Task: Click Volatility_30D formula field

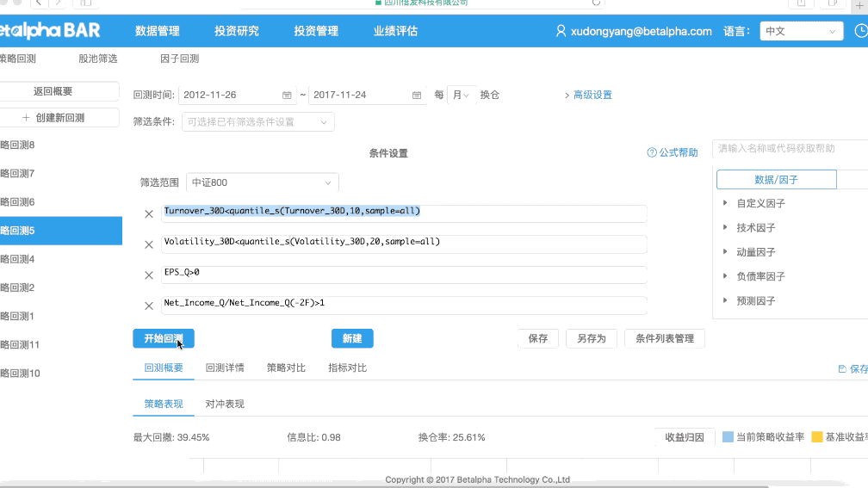Action: [x=404, y=244]
